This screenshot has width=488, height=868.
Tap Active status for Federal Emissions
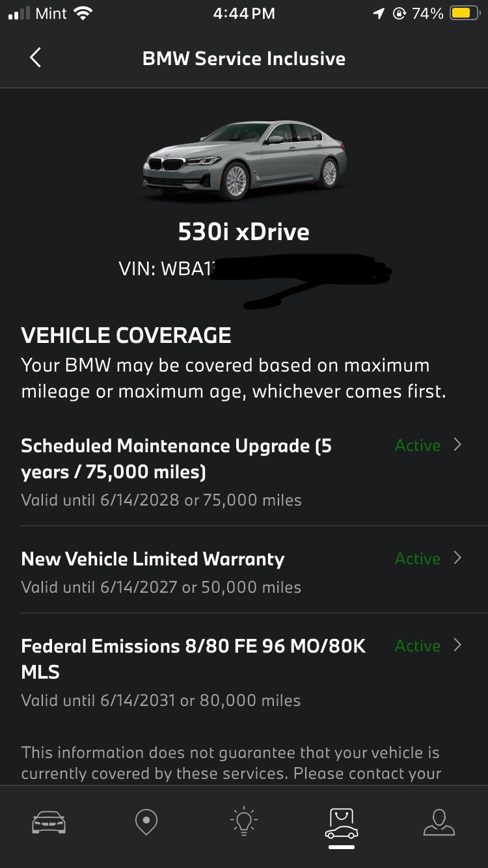point(418,646)
